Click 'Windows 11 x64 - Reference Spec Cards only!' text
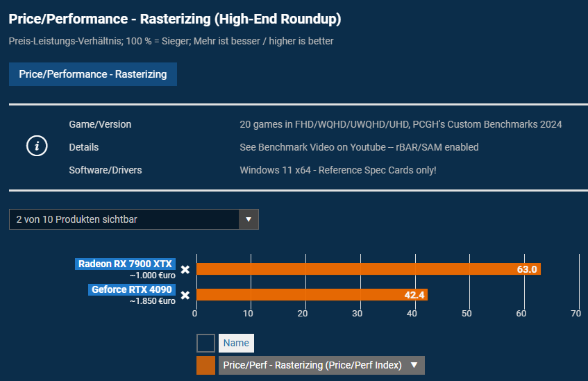The image size is (588, 381). 338,170
